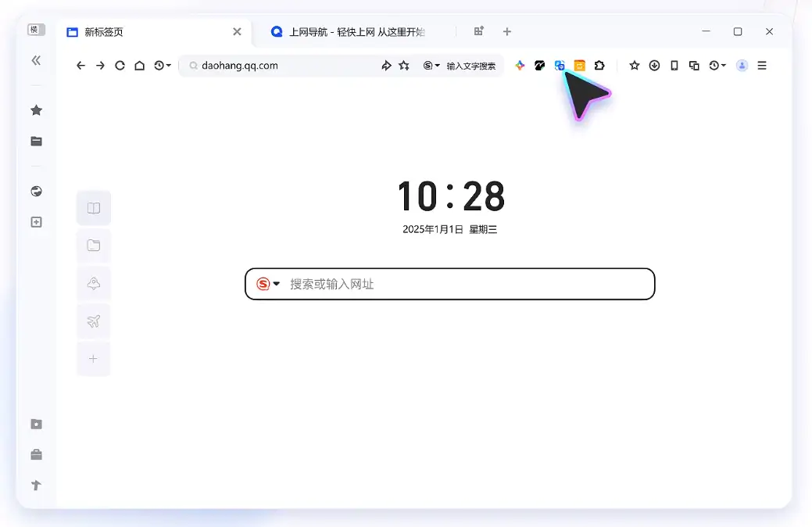Open the downloads panel

click(x=654, y=66)
